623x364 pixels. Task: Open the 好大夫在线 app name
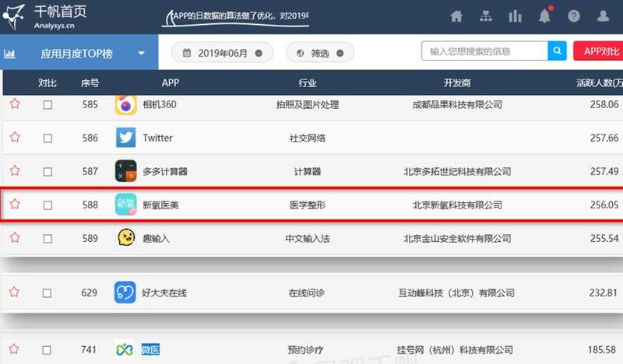[x=164, y=293]
